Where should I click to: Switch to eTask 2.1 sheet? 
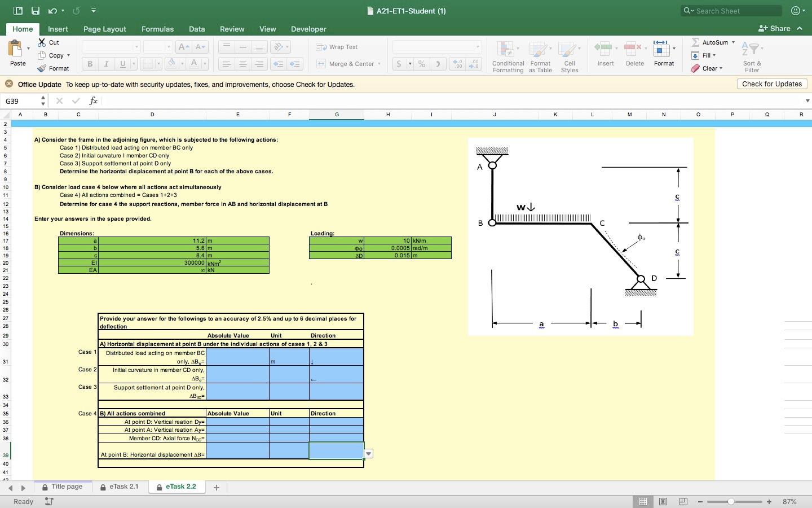coord(123,487)
